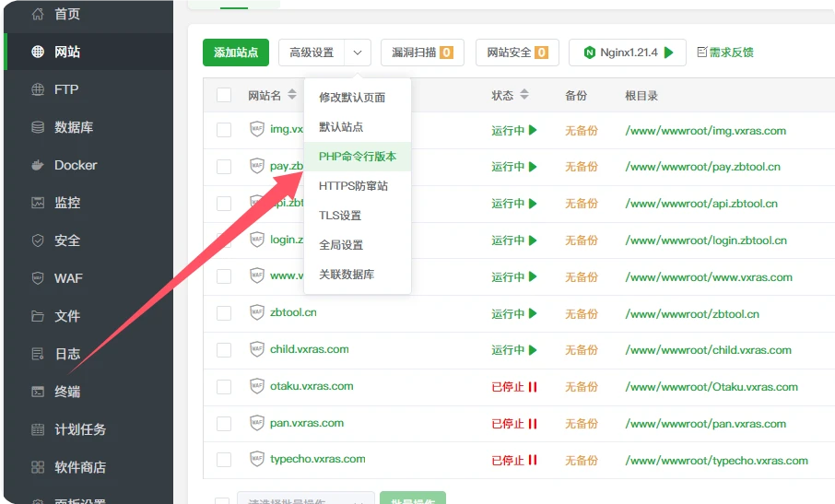Open the 数据库 database icon
Image resolution: width=835 pixels, height=504 pixels.
pos(38,127)
